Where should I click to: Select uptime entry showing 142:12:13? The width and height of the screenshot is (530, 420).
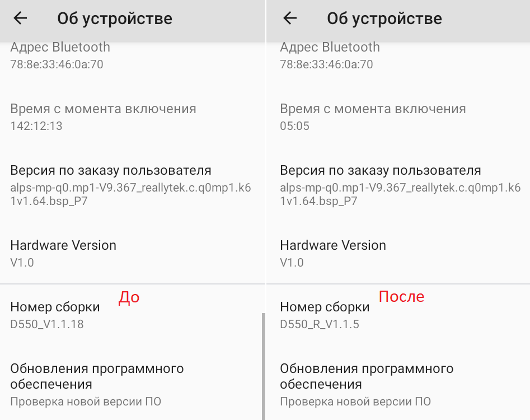103,116
